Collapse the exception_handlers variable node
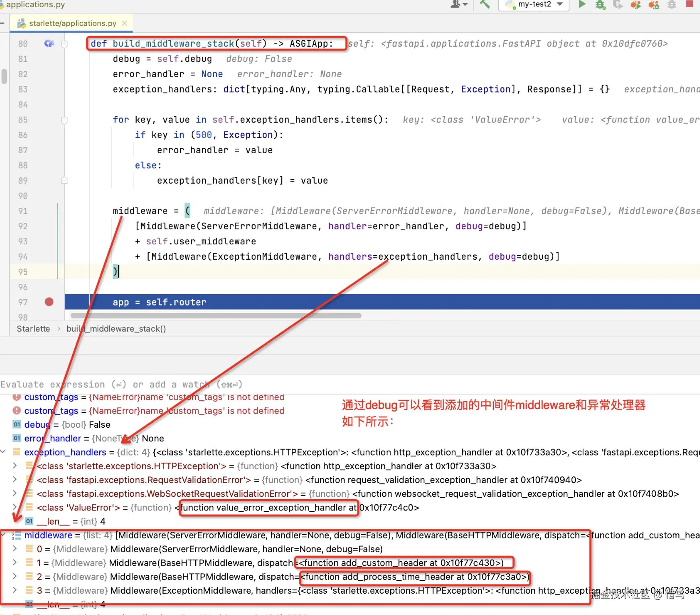The height and width of the screenshot is (615, 700). pyautogui.click(x=3, y=452)
